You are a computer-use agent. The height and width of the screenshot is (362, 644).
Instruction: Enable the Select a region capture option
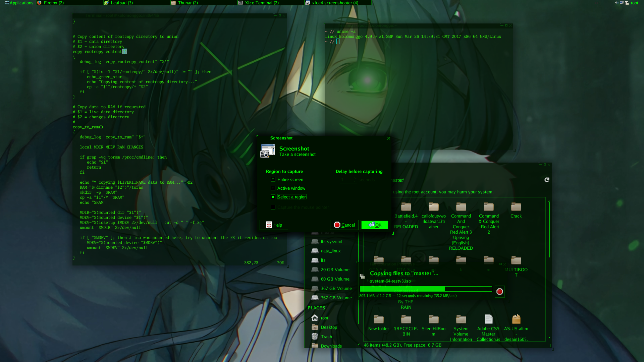pyautogui.click(x=273, y=196)
